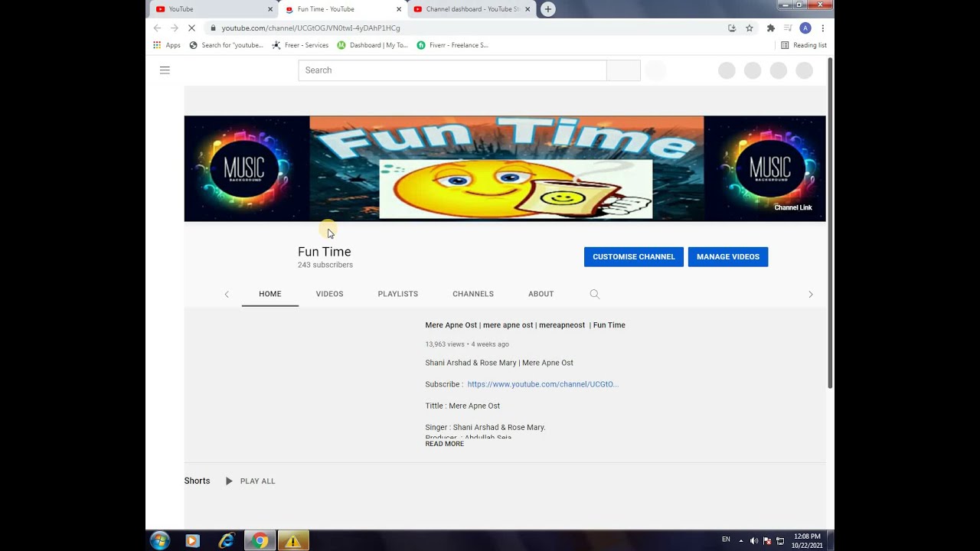
Task: Close the Channel dashboard tab
Action: [x=528, y=9]
